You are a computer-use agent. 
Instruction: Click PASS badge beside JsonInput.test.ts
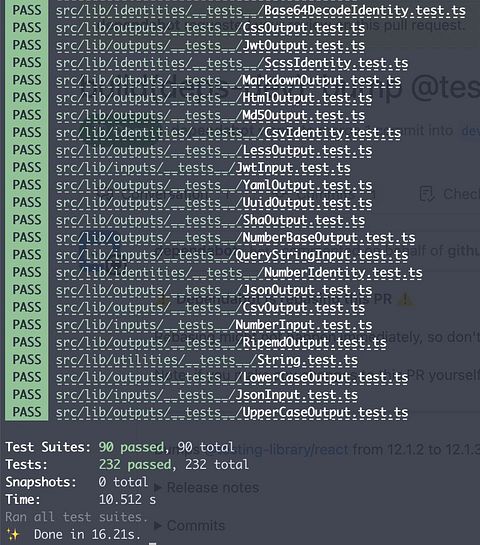pos(27,395)
